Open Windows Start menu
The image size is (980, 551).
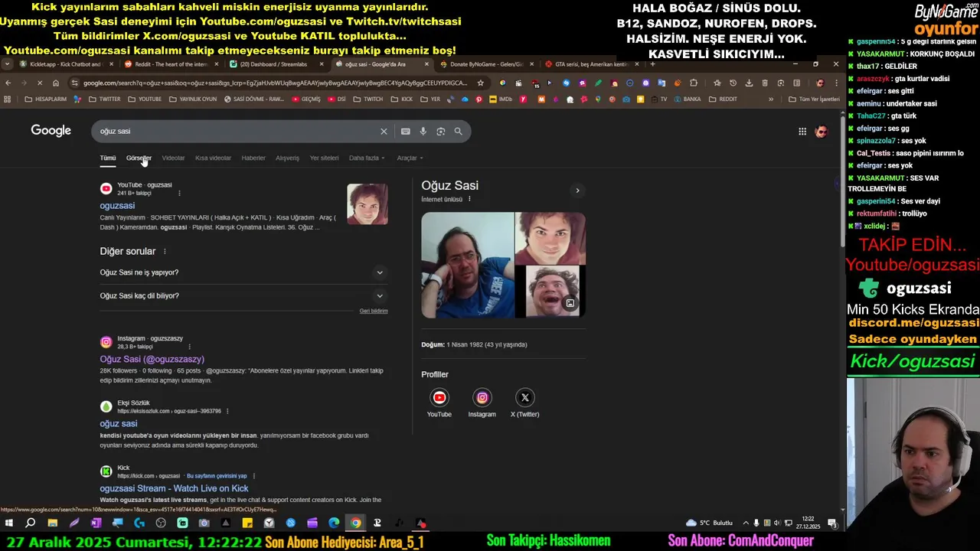[9, 523]
